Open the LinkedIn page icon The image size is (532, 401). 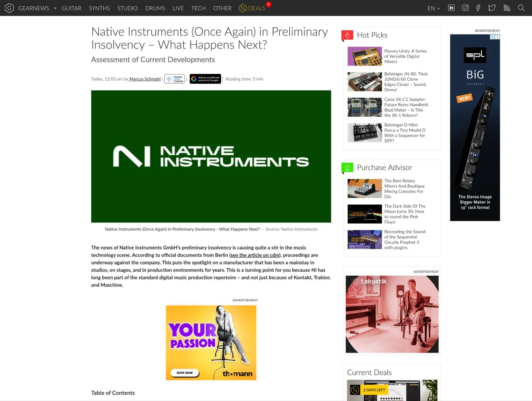[451, 7]
